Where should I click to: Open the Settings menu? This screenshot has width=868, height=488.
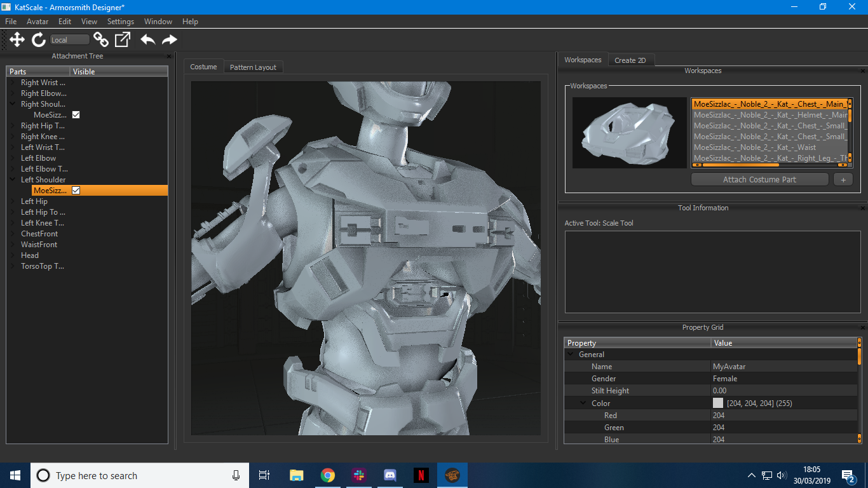121,22
